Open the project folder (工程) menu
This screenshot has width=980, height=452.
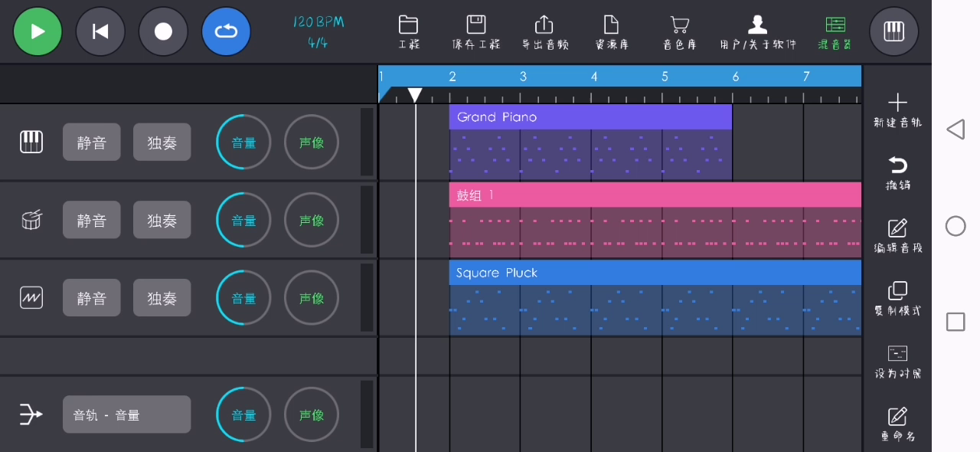coord(409,32)
